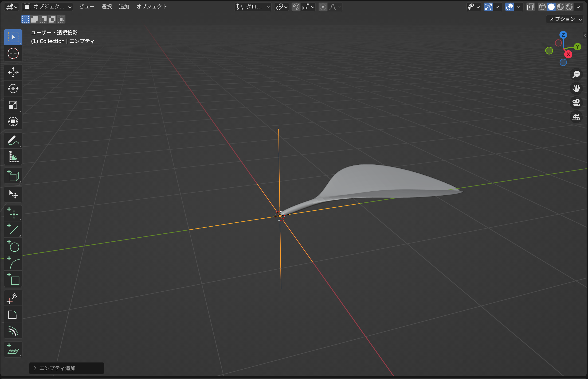The width and height of the screenshot is (588, 379).
Task: Toggle camera view icon
Action: point(576,103)
